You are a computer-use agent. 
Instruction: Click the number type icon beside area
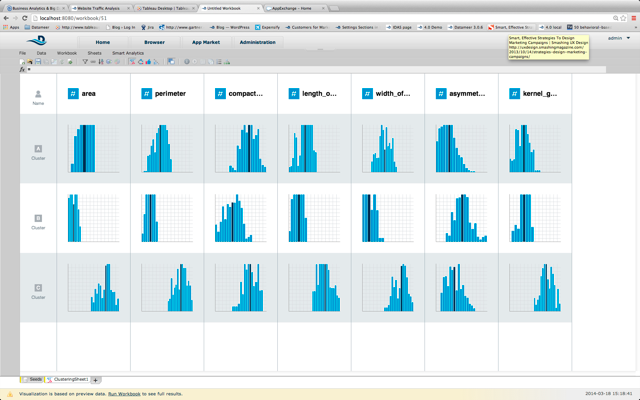coord(73,93)
